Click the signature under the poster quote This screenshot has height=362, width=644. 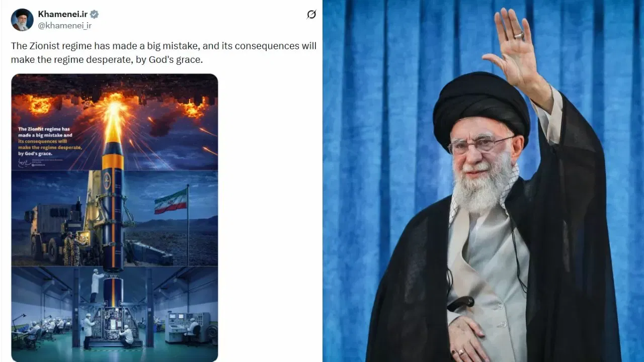coord(24,164)
